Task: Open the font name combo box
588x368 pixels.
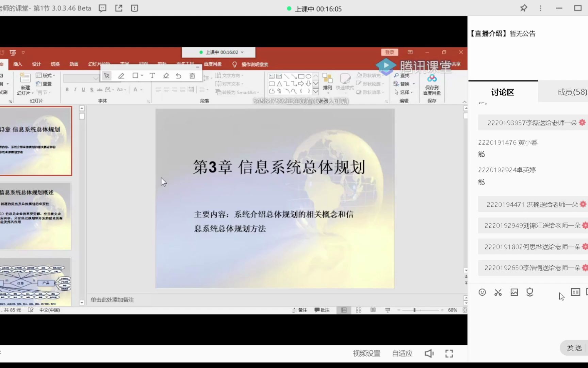Action: (x=81, y=78)
